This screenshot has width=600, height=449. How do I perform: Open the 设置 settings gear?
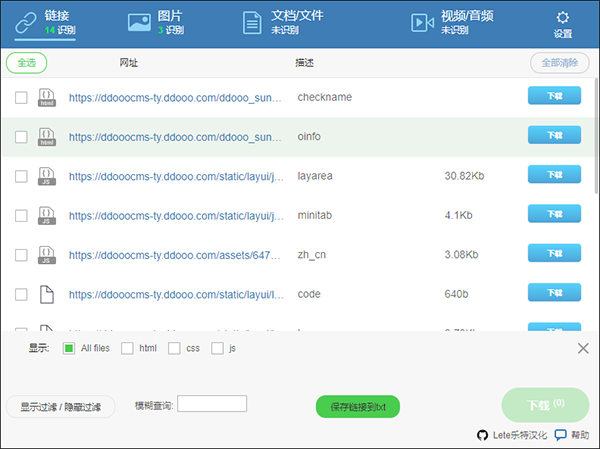562,24
